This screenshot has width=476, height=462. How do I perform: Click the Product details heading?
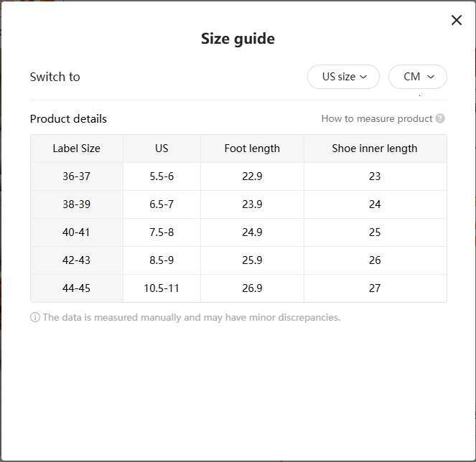68,119
